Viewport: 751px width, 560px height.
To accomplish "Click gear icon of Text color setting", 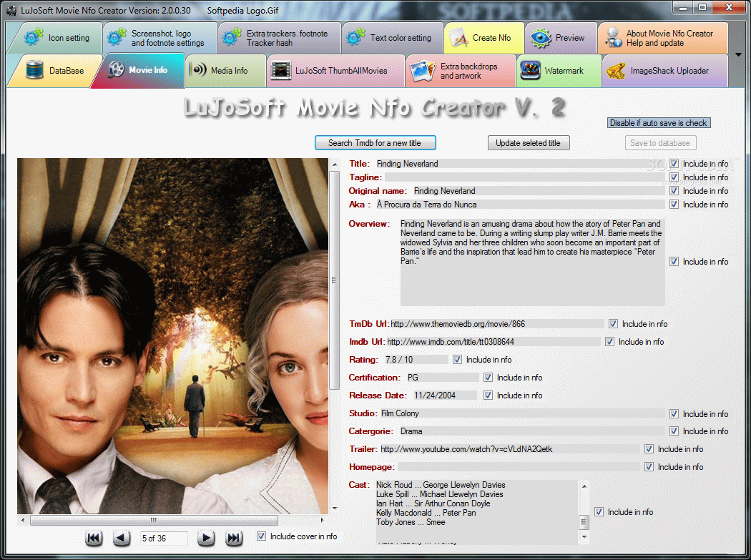I will tap(355, 37).
